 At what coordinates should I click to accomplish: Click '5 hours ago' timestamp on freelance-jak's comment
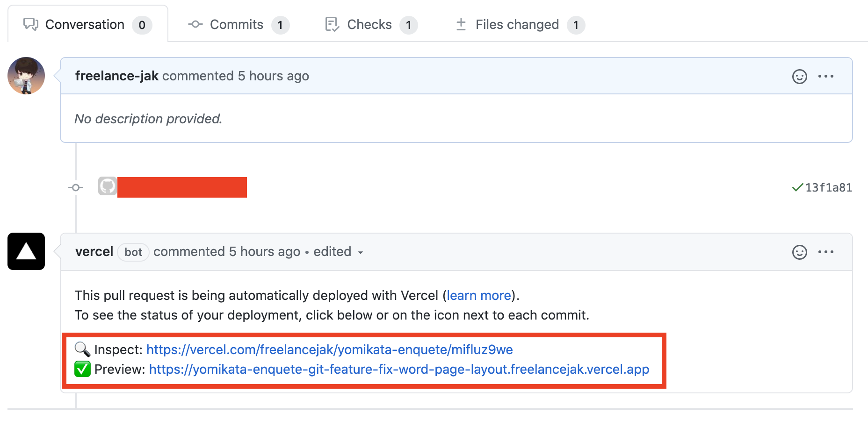[273, 76]
